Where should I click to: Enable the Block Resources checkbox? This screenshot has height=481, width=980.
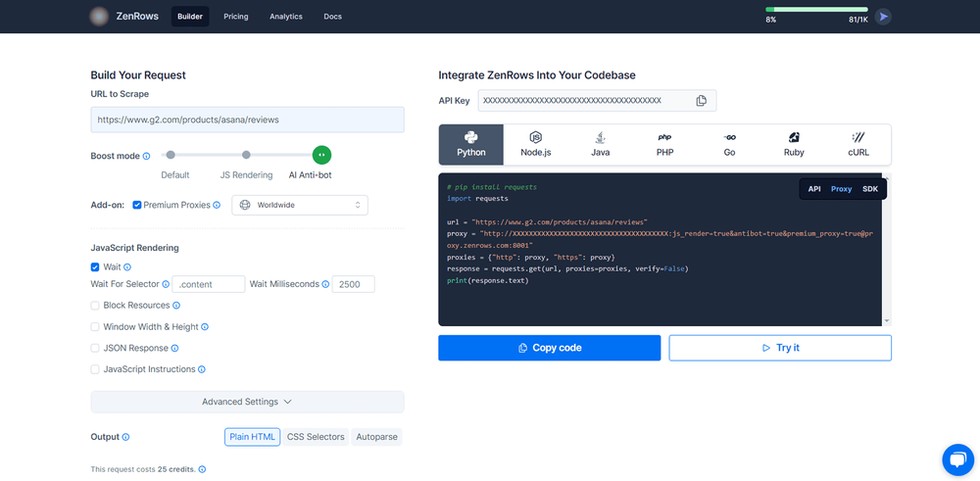(95, 306)
